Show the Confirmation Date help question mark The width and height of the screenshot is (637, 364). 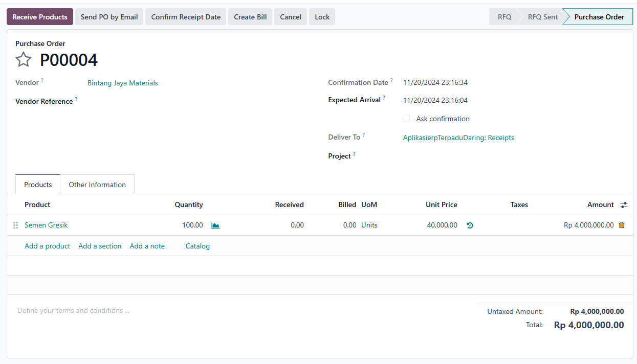pos(392,80)
